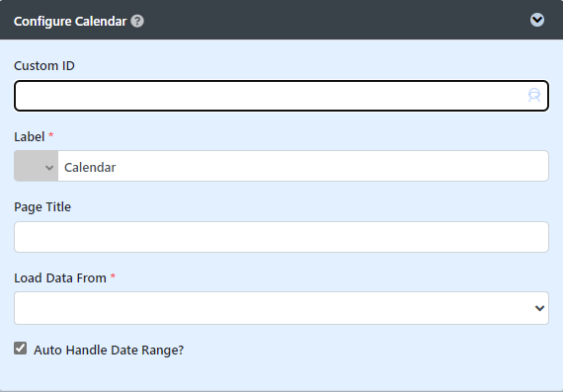
Task: Click the Page Title field label
Action: coord(42,207)
